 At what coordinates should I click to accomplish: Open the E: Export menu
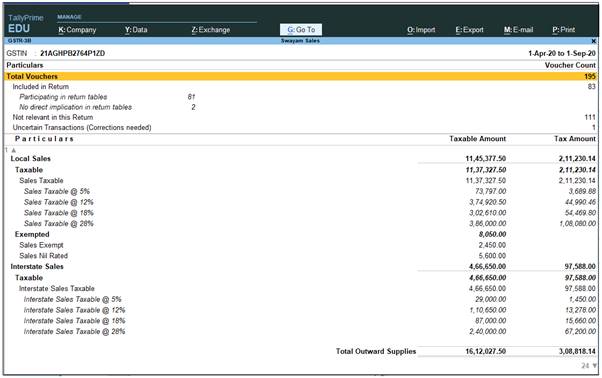(x=470, y=30)
